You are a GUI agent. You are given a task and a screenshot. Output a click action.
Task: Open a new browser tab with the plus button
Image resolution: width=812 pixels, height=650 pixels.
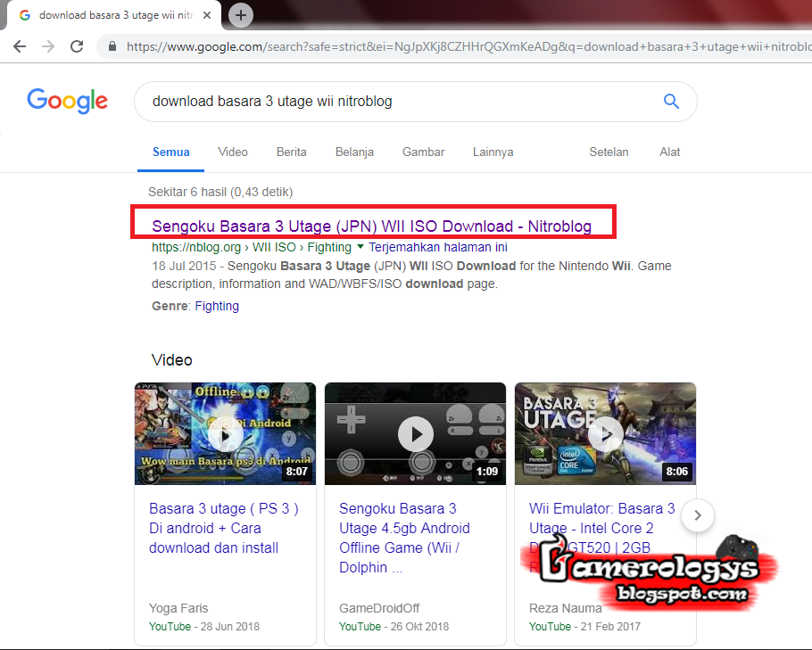[239, 14]
